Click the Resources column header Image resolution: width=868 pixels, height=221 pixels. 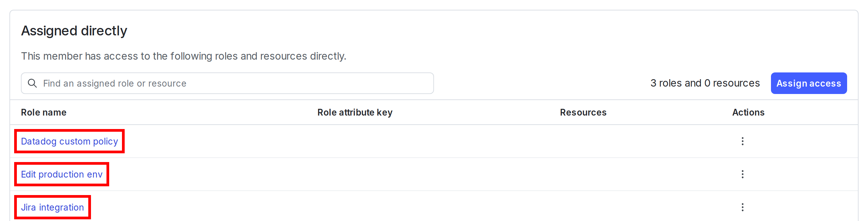tap(583, 112)
